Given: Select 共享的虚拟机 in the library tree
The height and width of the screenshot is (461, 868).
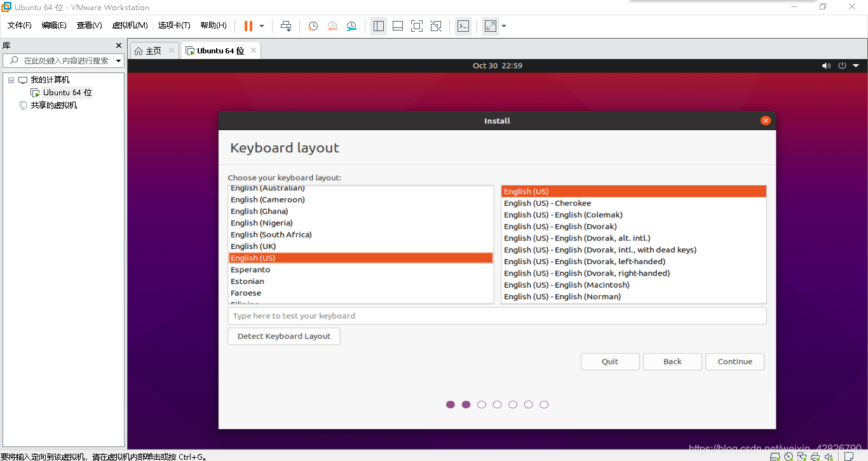Looking at the screenshot, I should pyautogui.click(x=54, y=105).
